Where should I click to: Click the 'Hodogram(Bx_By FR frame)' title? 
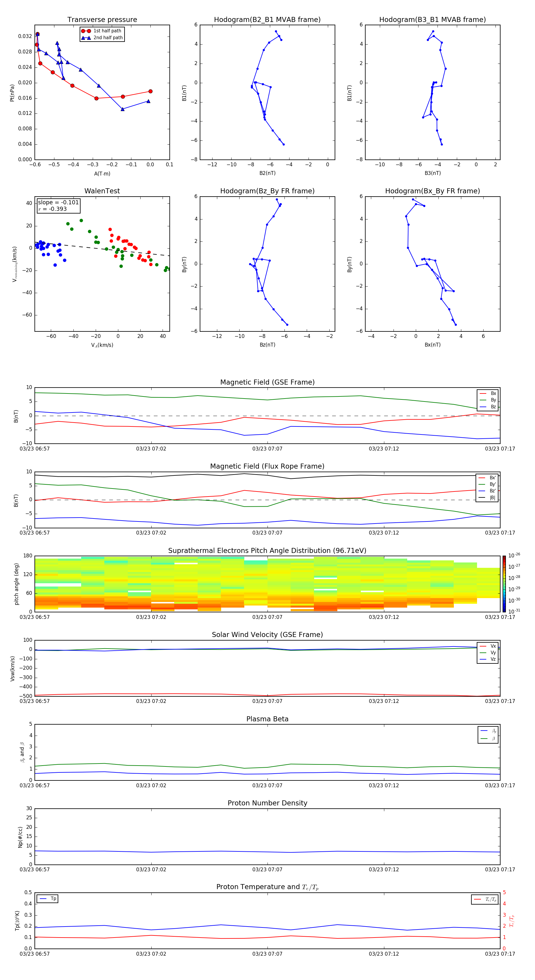click(x=432, y=191)
